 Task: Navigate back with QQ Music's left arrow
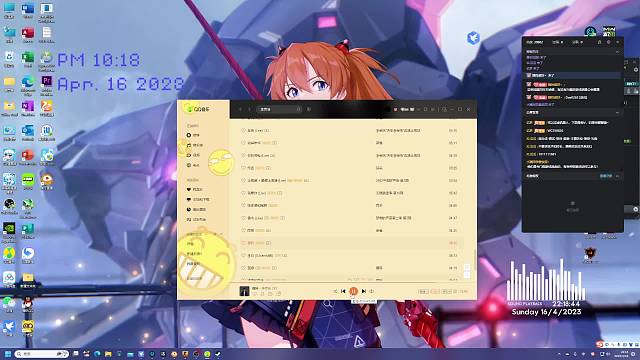tap(240, 109)
